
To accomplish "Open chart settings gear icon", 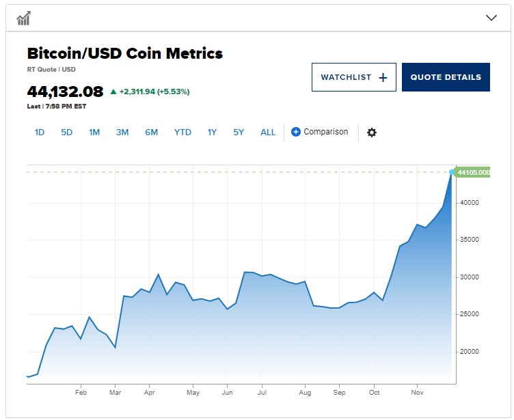I will [x=371, y=132].
